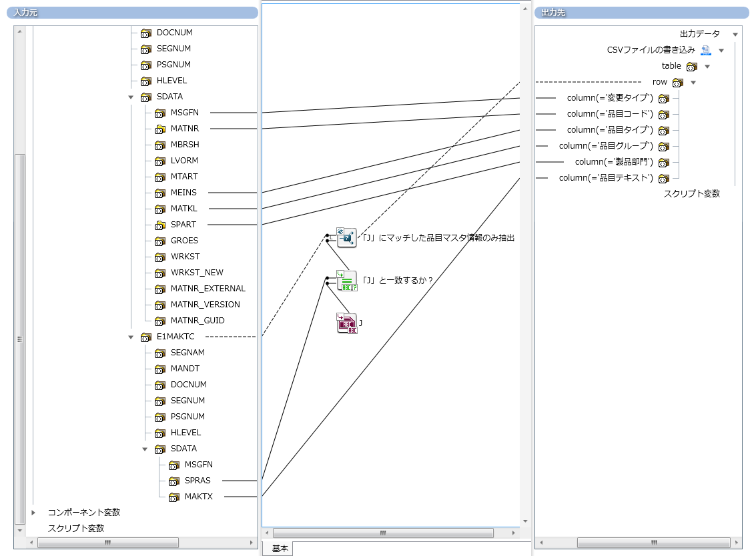Viewport: 756px width, 556px height.
Task: Click the CSV file write icon
Action: (705, 50)
